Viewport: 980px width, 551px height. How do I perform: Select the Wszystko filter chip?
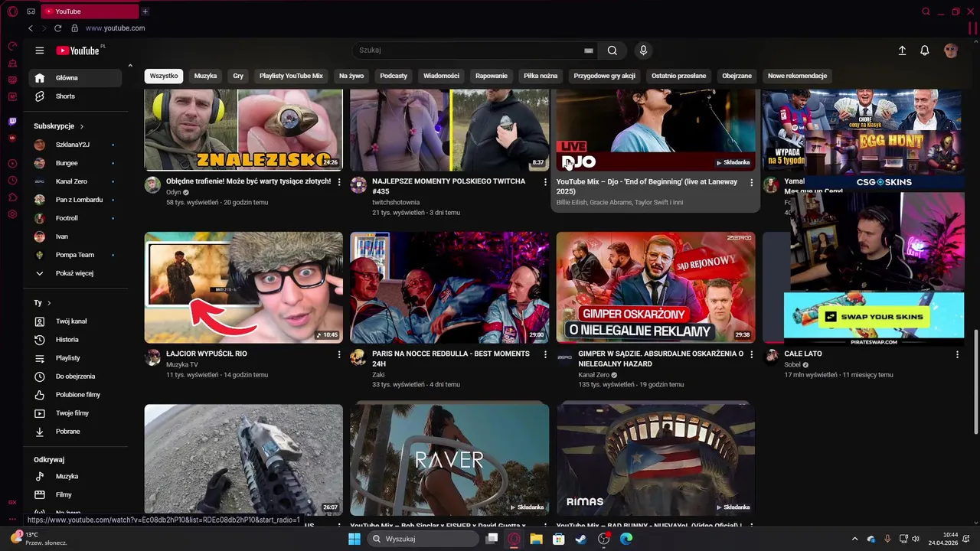[164, 76]
